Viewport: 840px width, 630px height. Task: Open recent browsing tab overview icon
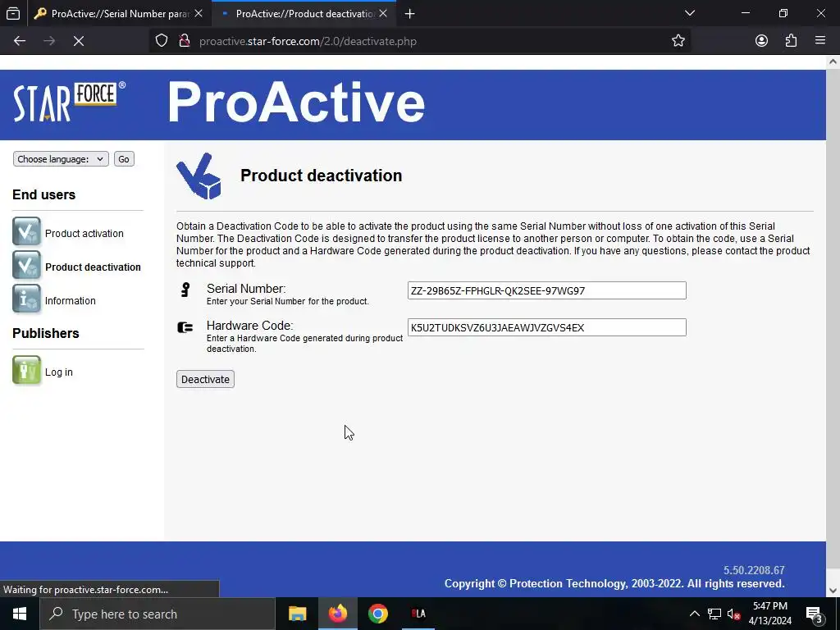point(13,13)
